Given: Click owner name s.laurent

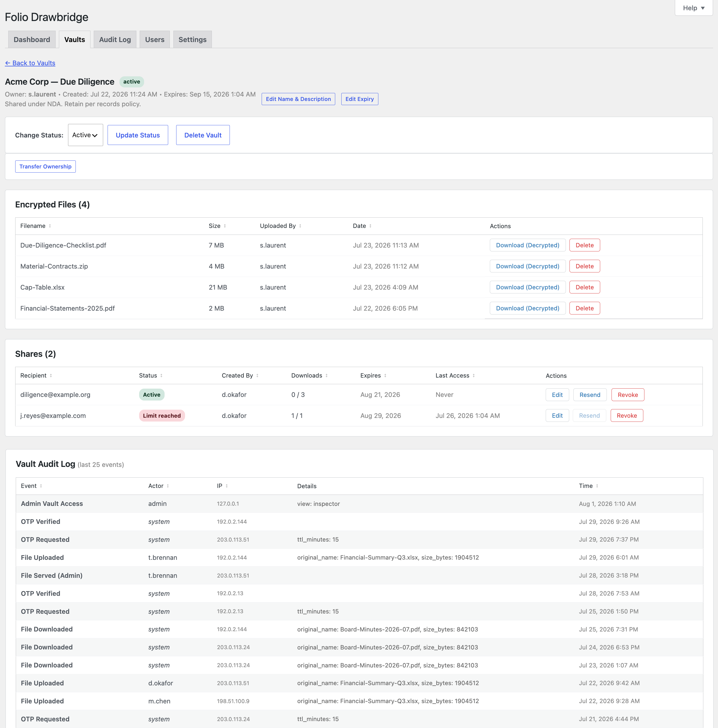Looking at the screenshot, I should (x=42, y=94).
